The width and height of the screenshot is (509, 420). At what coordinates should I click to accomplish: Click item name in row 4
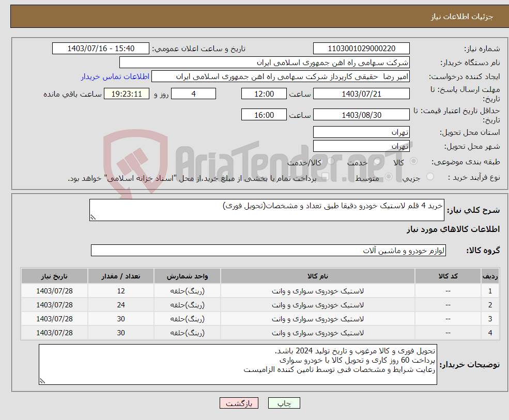tap(317, 333)
